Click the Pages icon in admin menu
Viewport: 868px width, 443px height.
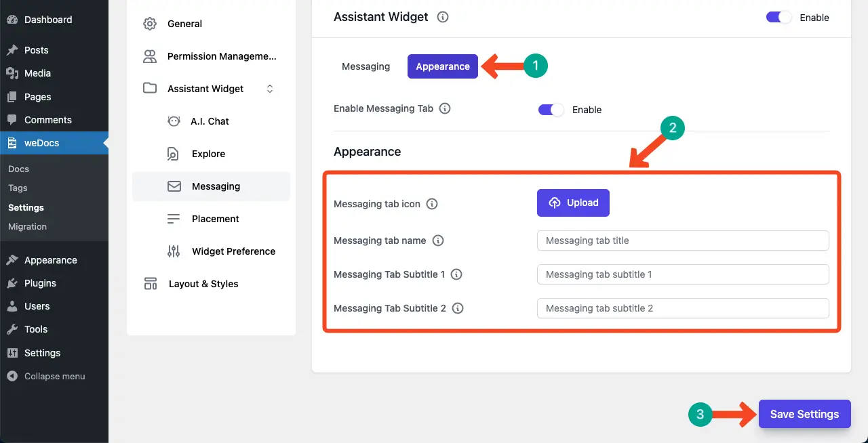click(x=12, y=97)
